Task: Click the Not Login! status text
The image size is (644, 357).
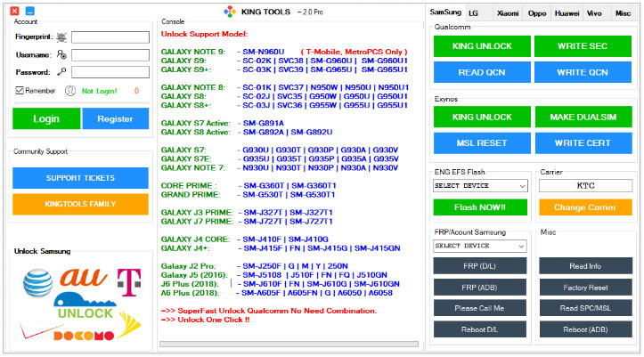Action: pos(100,91)
